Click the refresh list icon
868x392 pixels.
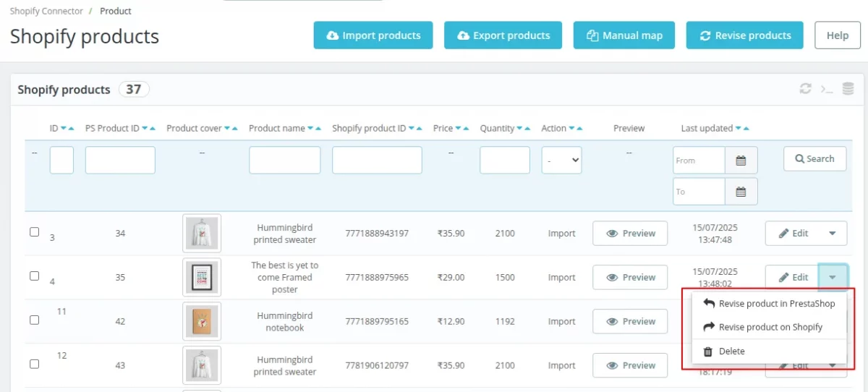point(805,89)
